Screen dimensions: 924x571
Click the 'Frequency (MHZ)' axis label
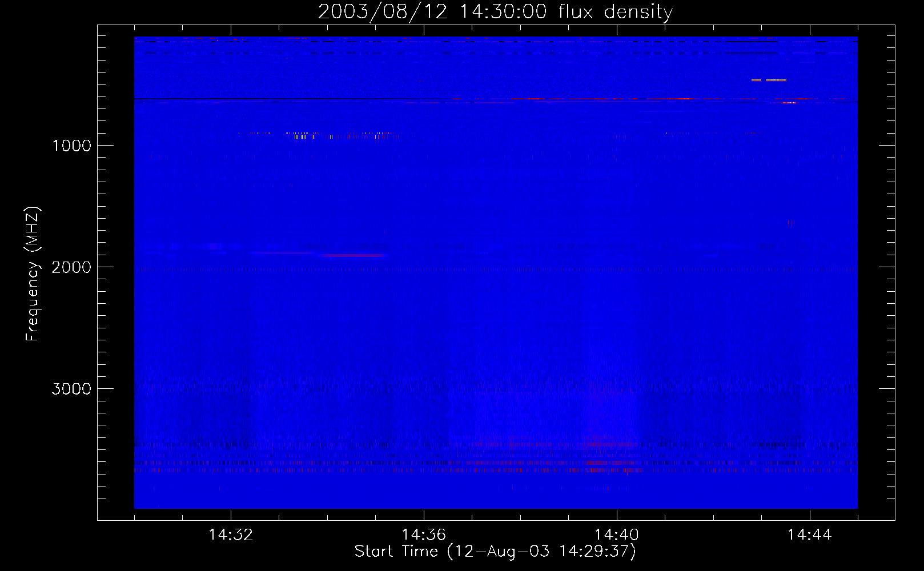(x=33, y=274)
